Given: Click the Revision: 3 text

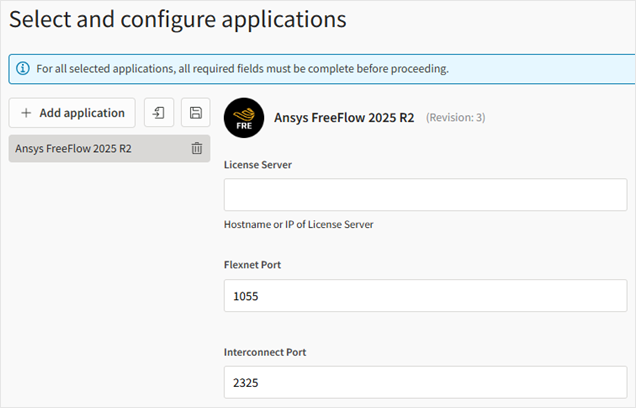Looking at the screenshot, I should [456, 118].
